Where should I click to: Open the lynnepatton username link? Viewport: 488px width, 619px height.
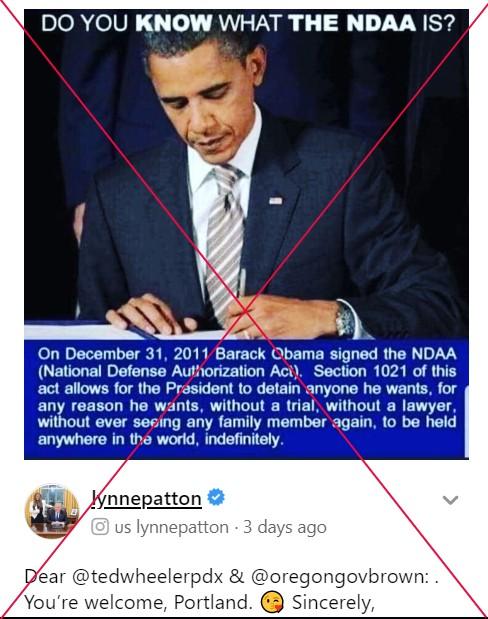coord(146,499)
